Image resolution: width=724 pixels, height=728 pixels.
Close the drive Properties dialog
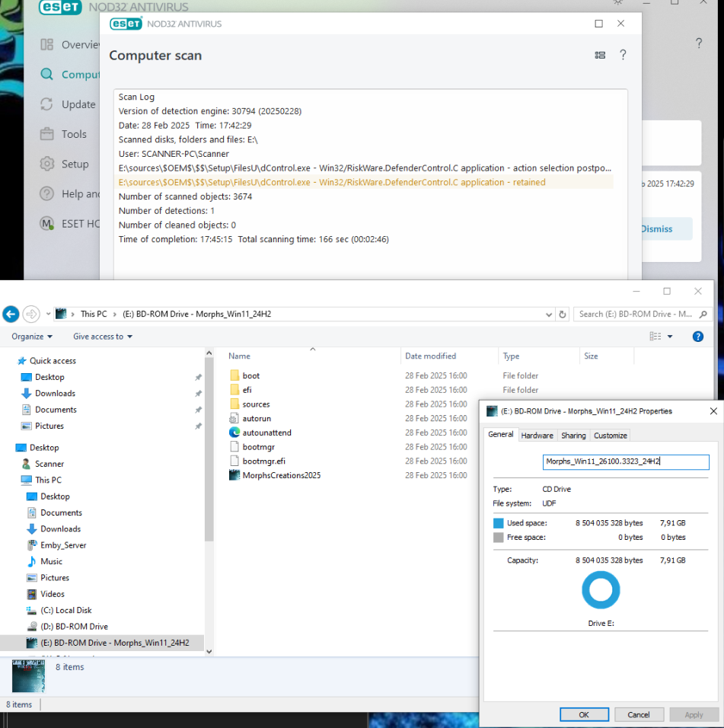click(714, 411)
